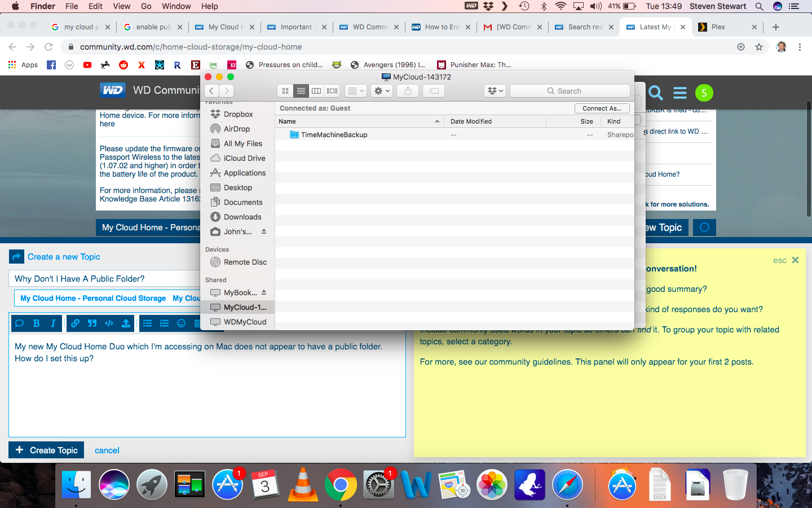Switch to the Plex browser tab
This screenshot has height=508, width=812.
(x=727, y=27)
